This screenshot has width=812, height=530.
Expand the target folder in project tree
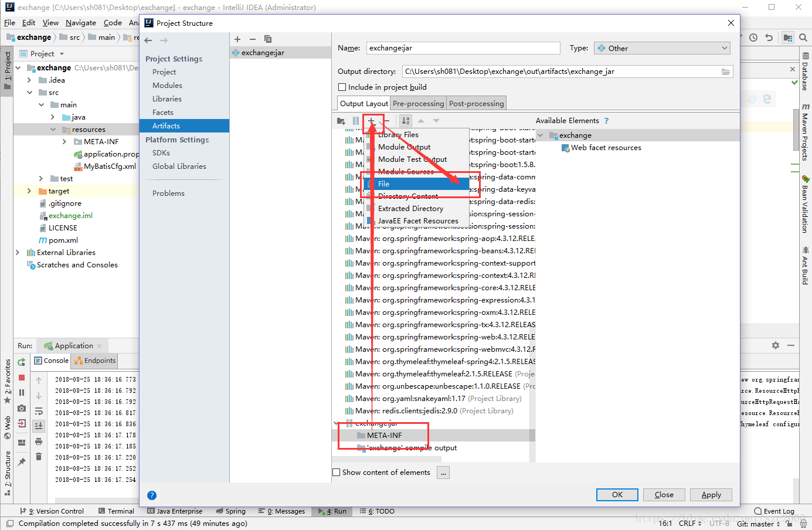click(29, 191)
